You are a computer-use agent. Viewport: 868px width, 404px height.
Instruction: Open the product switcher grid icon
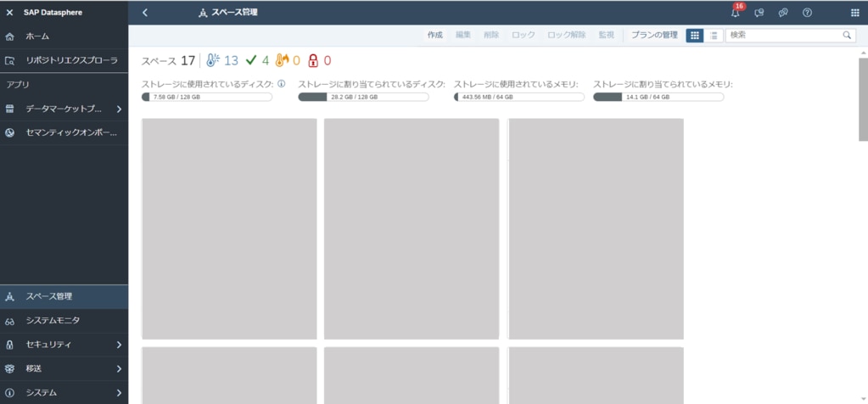[x=854, y=13]
